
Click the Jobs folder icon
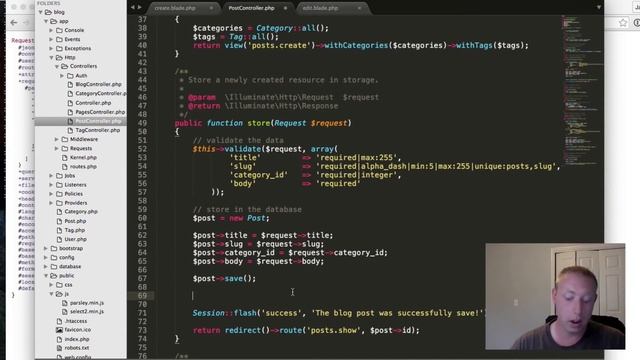pyautogui.click(x=59, y=176)
